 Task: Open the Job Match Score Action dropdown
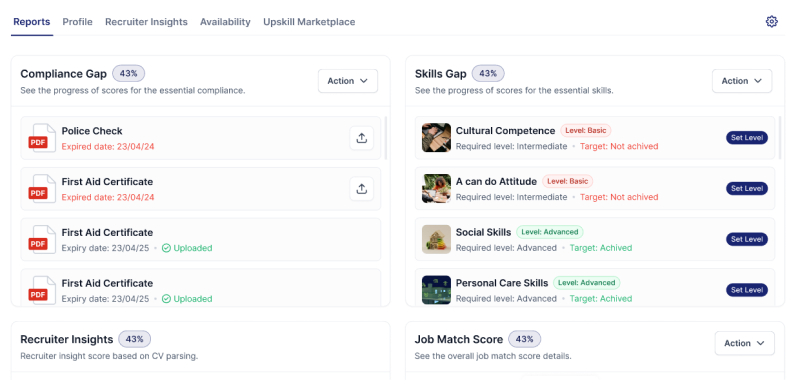pyautogui.click(x=744, y=343)
